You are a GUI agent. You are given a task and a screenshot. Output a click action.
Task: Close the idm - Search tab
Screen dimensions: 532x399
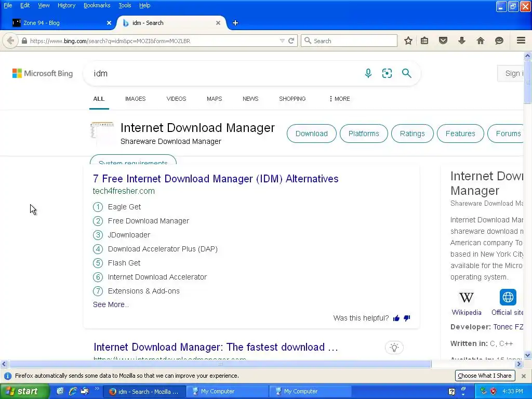tap(218, 23)
